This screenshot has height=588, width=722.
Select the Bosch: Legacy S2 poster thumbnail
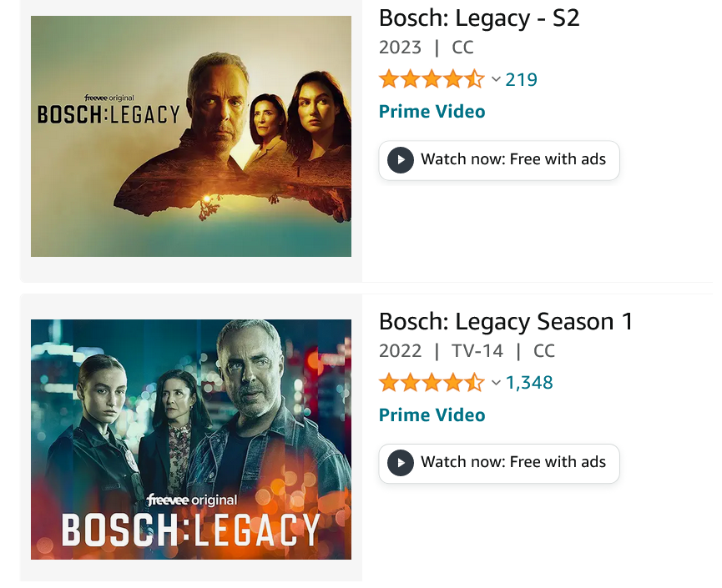pos(191,136)
